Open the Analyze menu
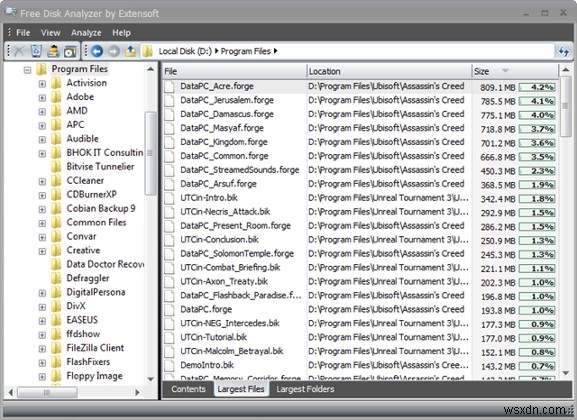 coord(86,33)
